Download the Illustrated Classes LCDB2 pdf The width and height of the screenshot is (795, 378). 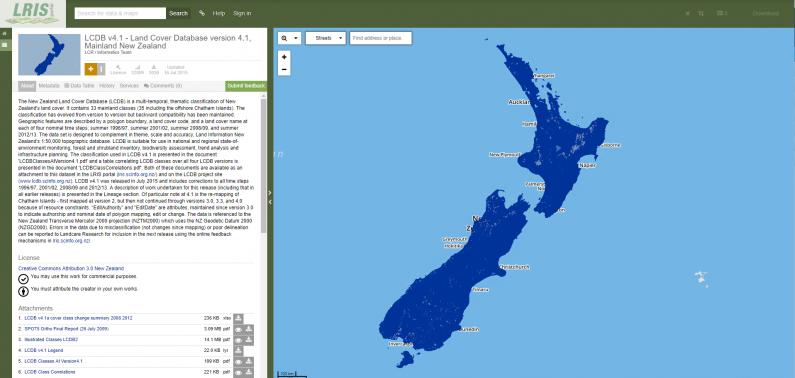point(249,339)
